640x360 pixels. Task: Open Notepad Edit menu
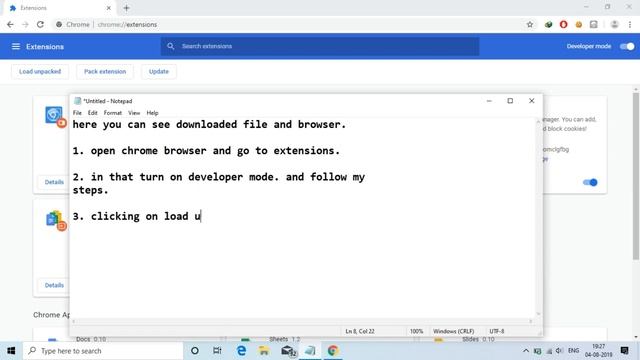coord(93,113)
